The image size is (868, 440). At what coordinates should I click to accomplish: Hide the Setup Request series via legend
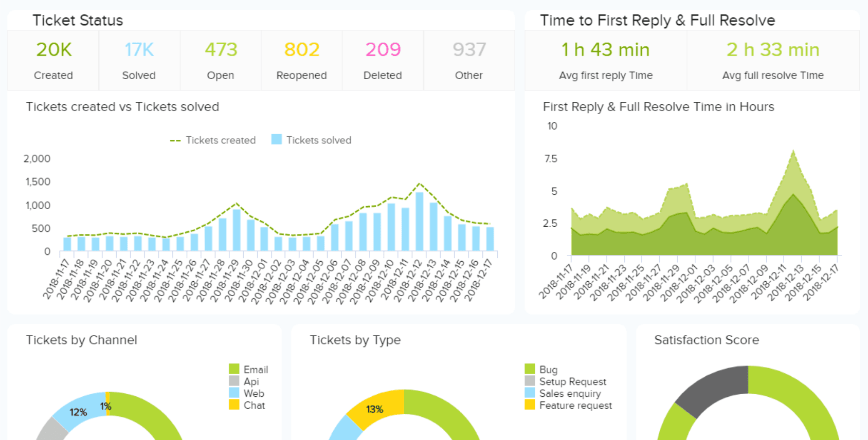(572, 381)
